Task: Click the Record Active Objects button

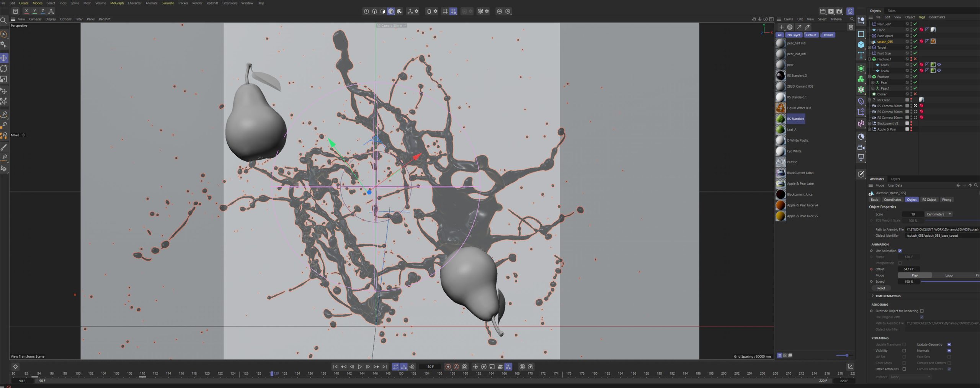Action: click(448, 367)
